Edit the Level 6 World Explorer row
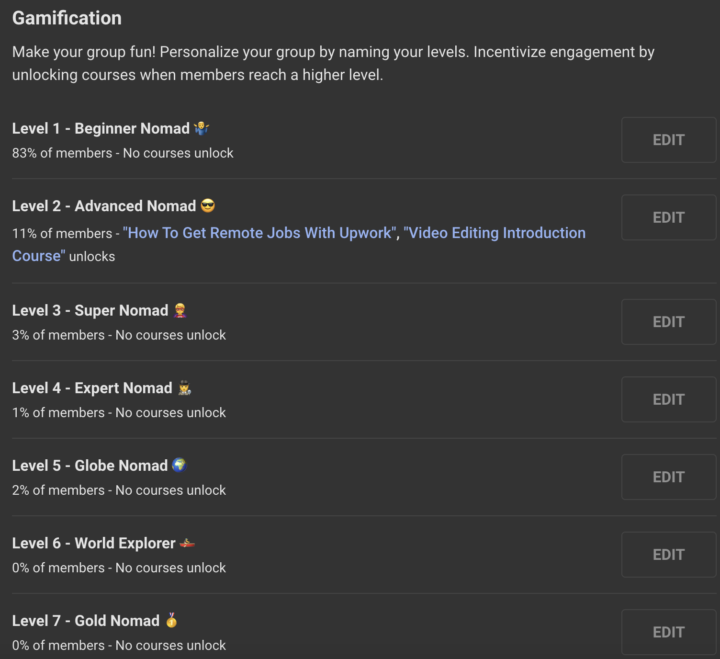This screenshot has height=659, width=720. [668, 554]
